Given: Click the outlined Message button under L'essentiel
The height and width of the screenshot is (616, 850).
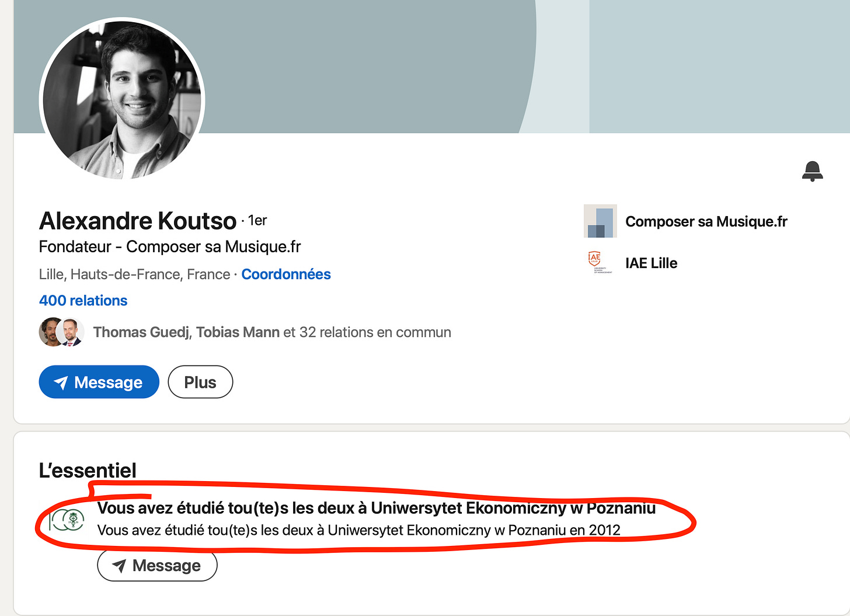Looking at the screenshot, I should 157,566.
